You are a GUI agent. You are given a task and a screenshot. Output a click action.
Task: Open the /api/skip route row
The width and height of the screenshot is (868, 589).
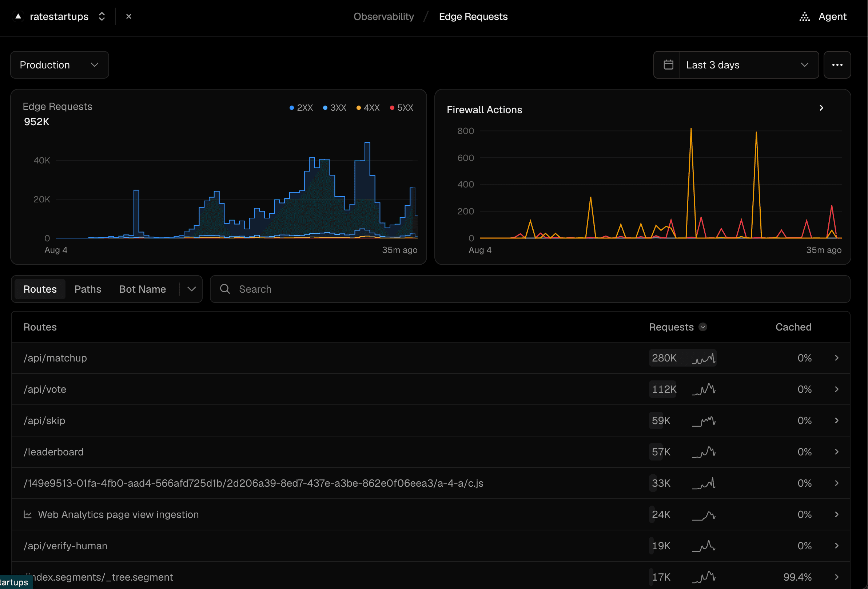pyautogui.click(x=431, y=420)
